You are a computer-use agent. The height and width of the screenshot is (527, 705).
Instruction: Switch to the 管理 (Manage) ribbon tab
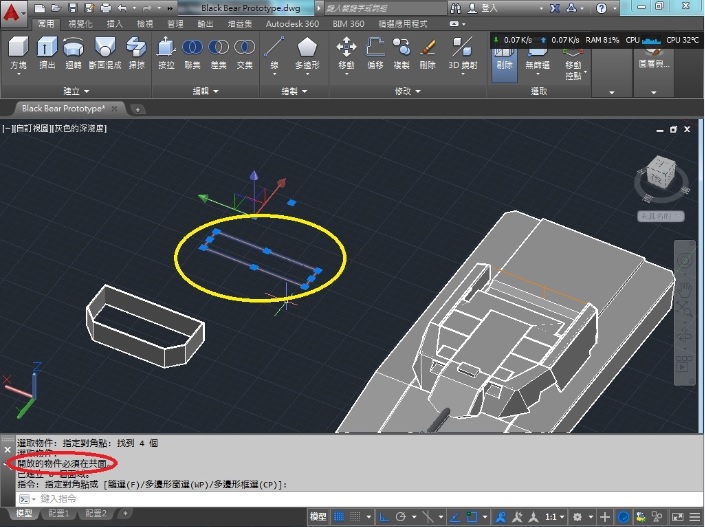tap(175, 24)
